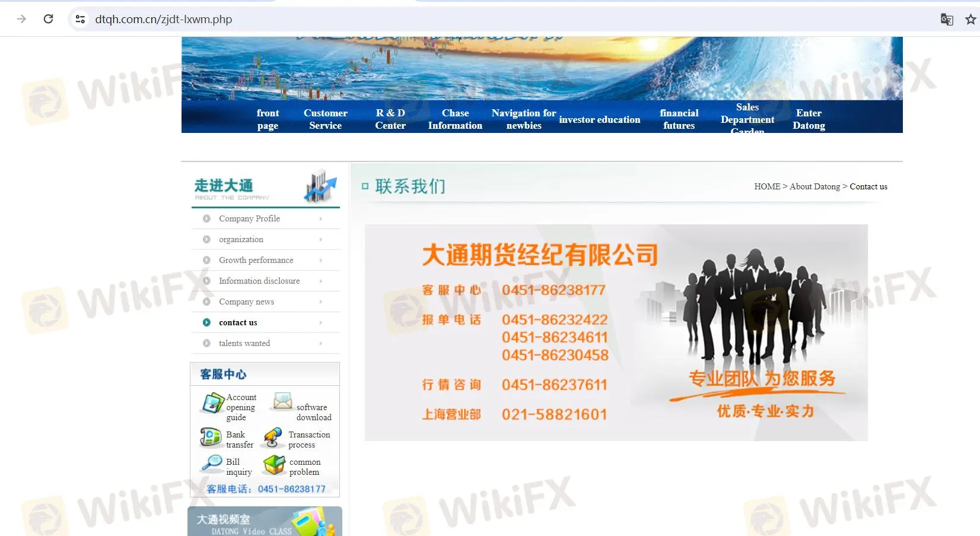The width and height of the screenshot is (980, 536).
Task: Click the Account opening guide icon
Action: click(x=212, y=404)
